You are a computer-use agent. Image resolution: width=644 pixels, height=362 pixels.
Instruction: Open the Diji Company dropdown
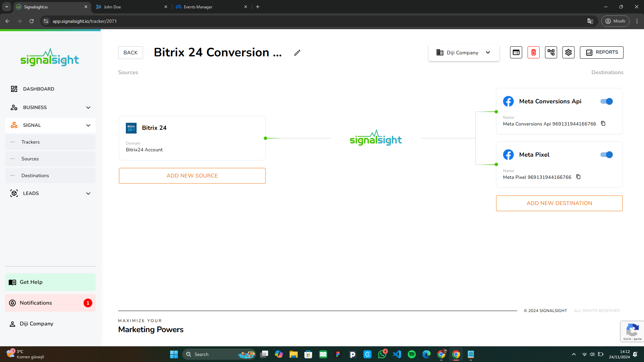click(463, 53)
